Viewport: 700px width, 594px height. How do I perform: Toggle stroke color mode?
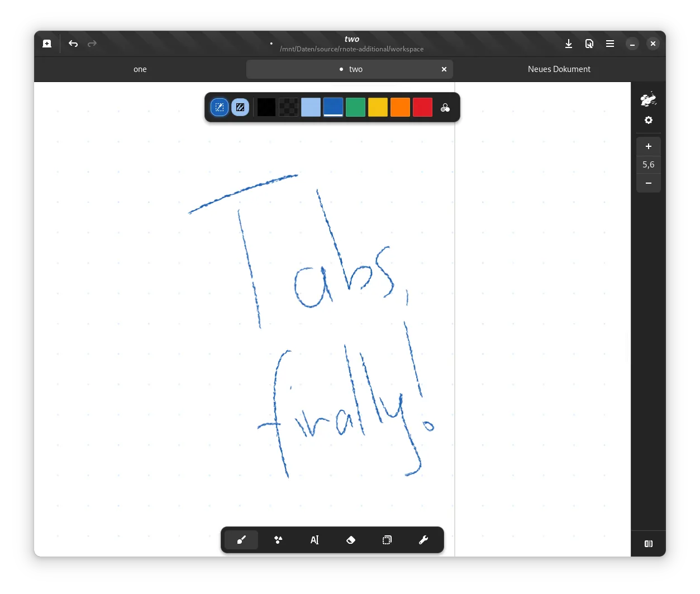[220, 107]
